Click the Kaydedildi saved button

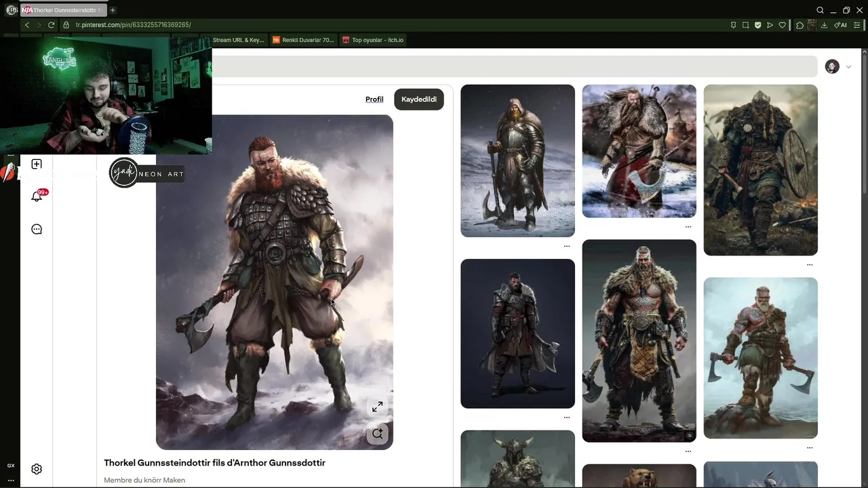click(x=419, y=99)
